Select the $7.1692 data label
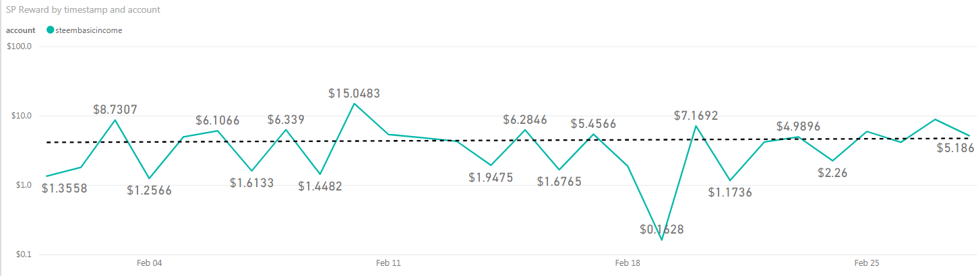The image size is (980, 276). click(696, 115)
